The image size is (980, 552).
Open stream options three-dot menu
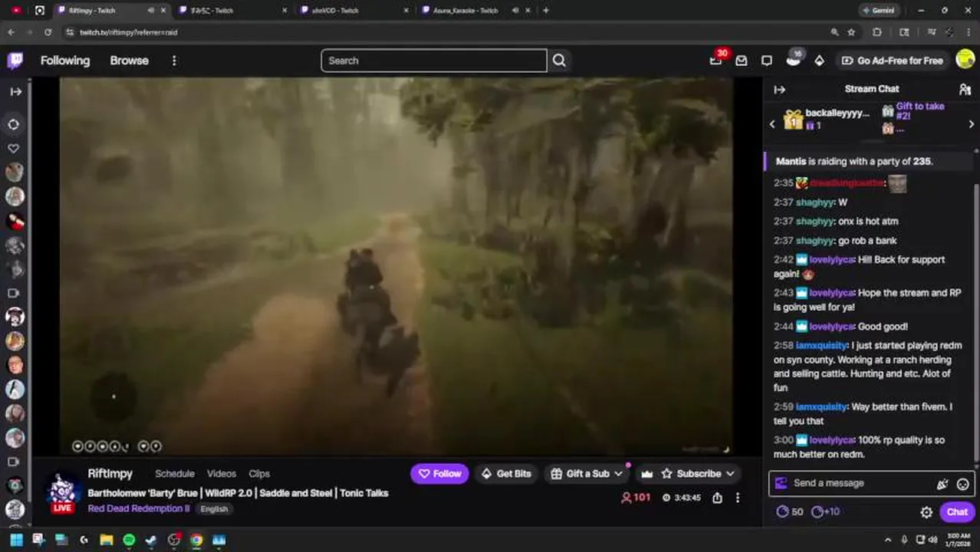pos(738,498)
